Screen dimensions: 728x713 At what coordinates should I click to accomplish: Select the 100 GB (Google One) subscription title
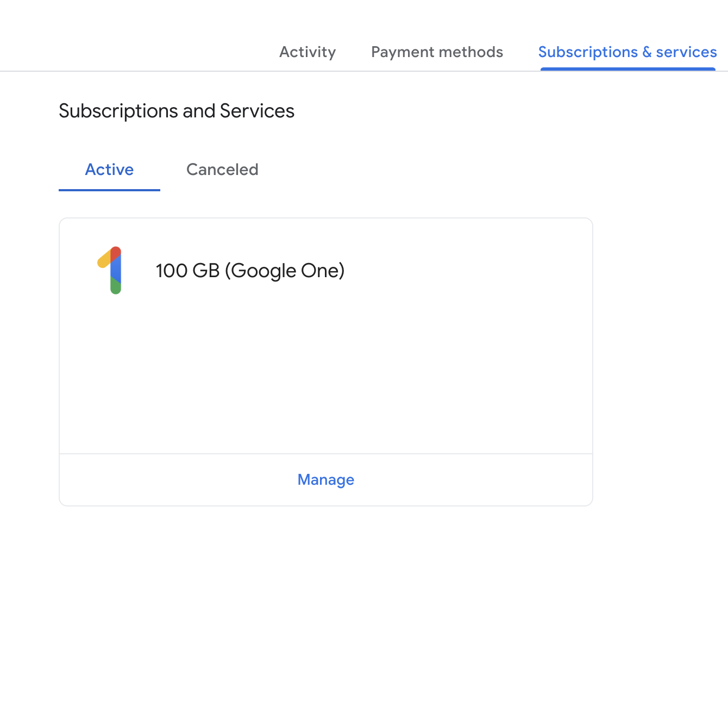250,271
